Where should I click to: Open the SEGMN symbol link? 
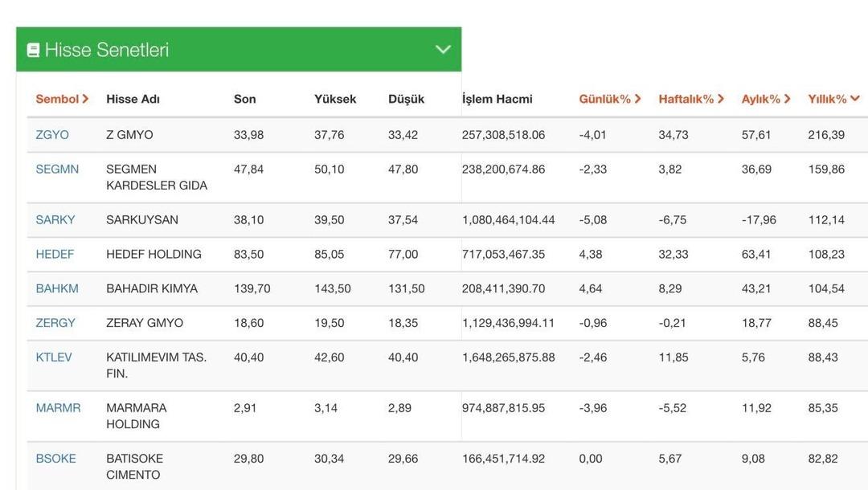pyautogui.click(x=57, y=169)
